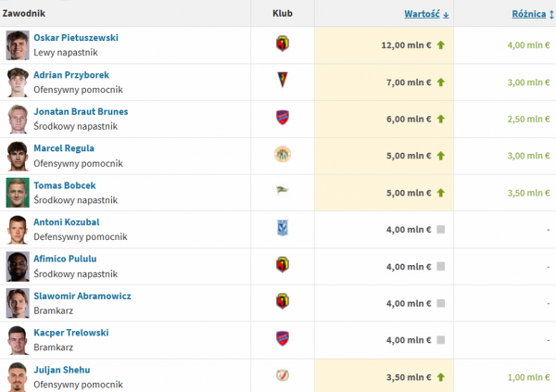The image size is (556, 392).
Task: Click Slawomir Abramowicz's club crest icon
Action: click(x=283, y=302)
